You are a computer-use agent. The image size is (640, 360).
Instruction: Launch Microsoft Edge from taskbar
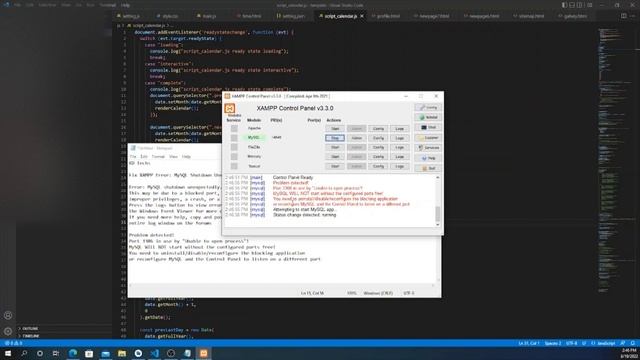(73, 353)
